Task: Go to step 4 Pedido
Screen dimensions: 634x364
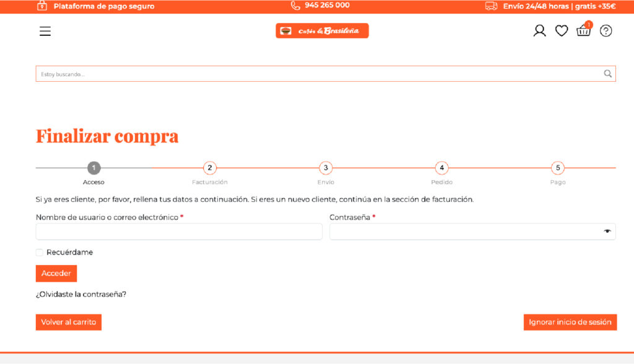Action: pyautogui.click(x=442, y=168)
